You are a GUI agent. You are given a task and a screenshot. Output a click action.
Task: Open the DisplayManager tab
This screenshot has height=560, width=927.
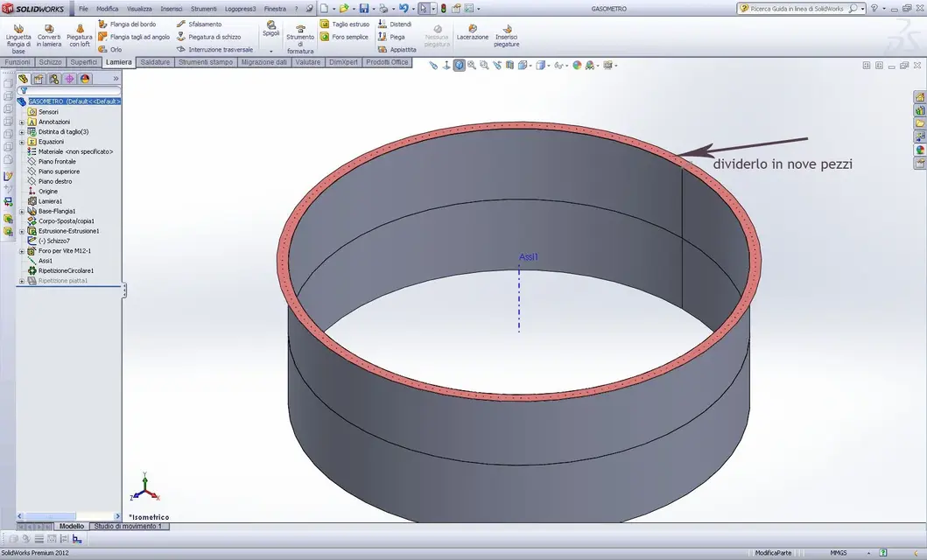click(x=85, y=79)
